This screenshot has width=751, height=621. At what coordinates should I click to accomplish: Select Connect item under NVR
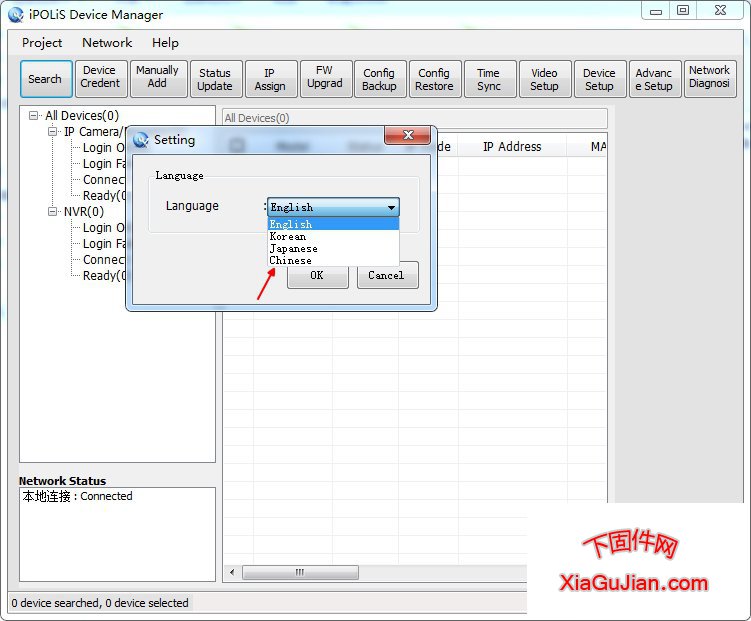click(103, 260)
